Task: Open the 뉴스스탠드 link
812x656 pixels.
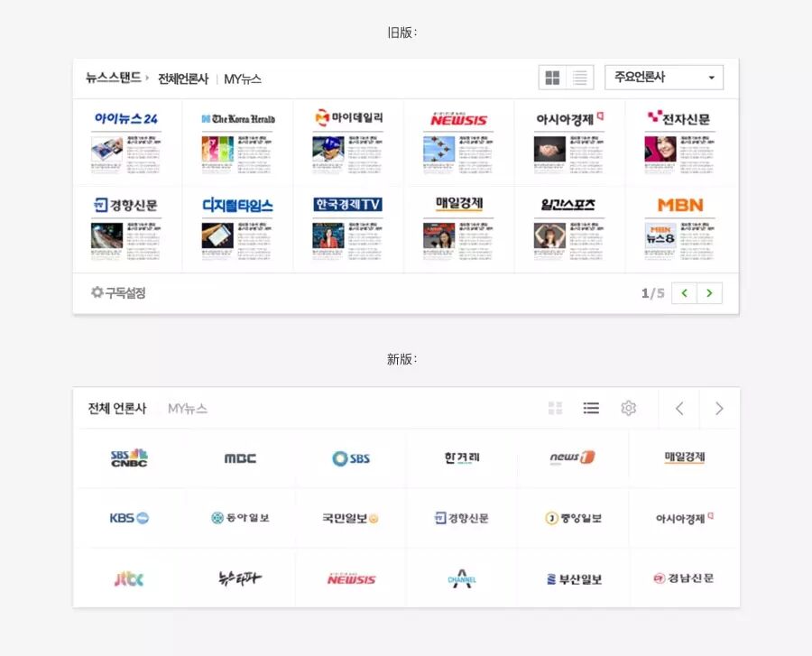Action: point(114,78)
